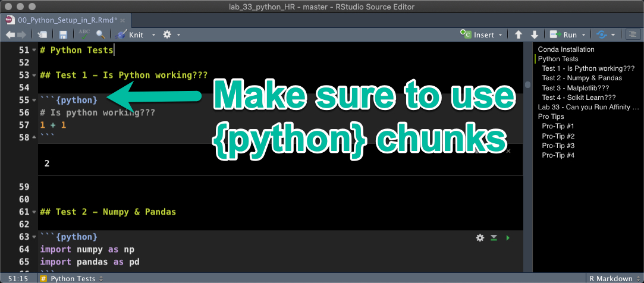Viewport: 644px width, 283px height.
Task: Click 'import pandas as pd' on line 65
Action: (x=90, y=262)
